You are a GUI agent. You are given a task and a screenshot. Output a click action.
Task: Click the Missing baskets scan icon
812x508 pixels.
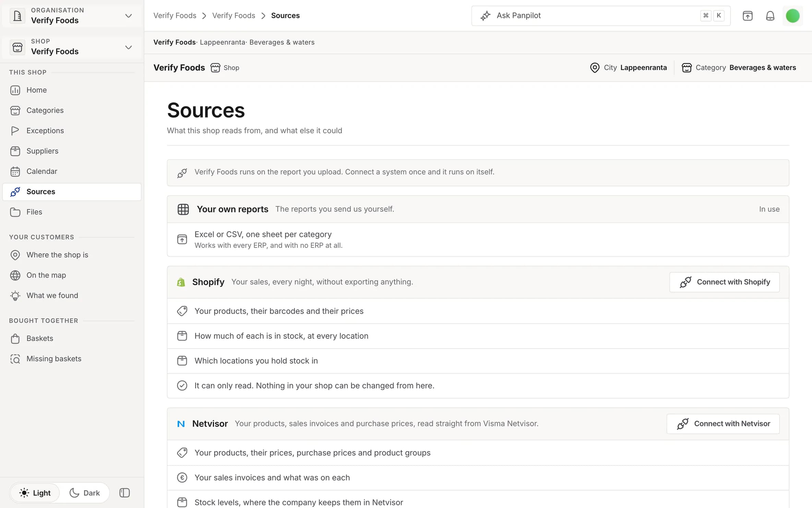[x=15, y=359]
